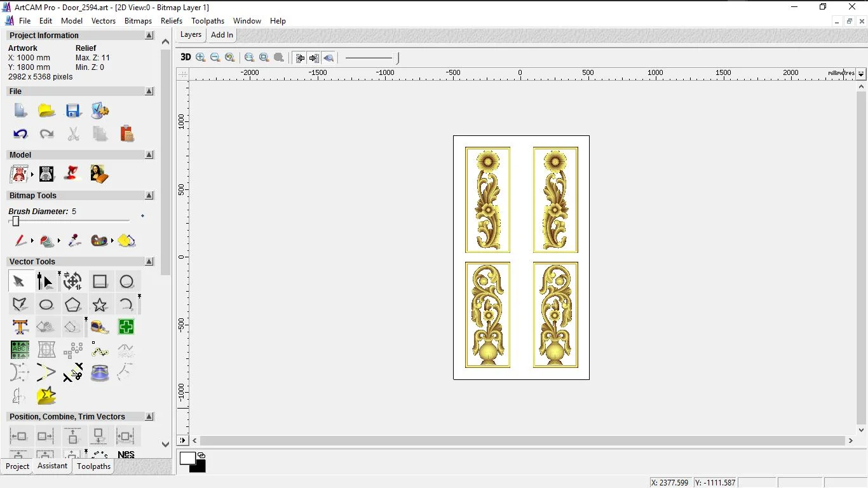Image resolution: width=868 pixels, height=488 pixels.
Task: Click the Brush Diameter slider
Action: 16,221
